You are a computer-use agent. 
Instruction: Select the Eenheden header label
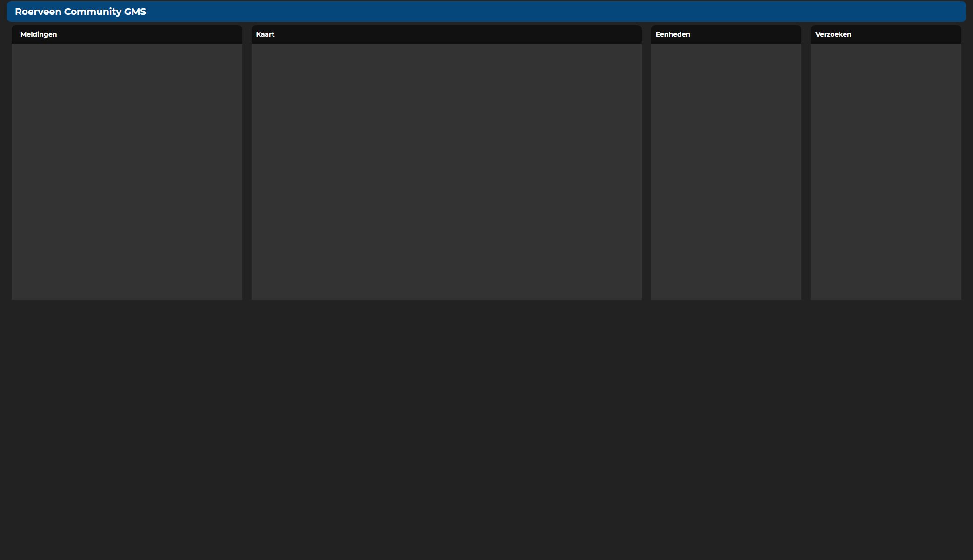click(x=673, y=34)
